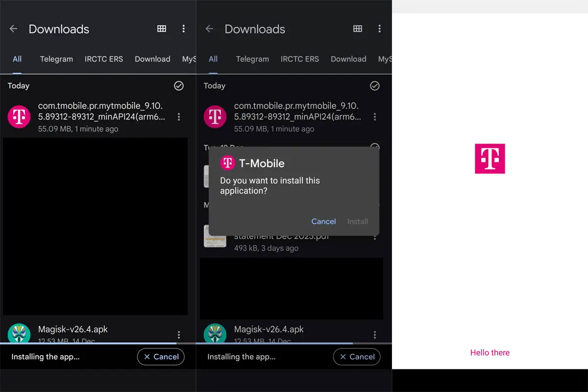The height and width of the screenshot is (392, 588).
Task: Open options for T-Mobile APK in left screen
Action: [x=179, y=117]
